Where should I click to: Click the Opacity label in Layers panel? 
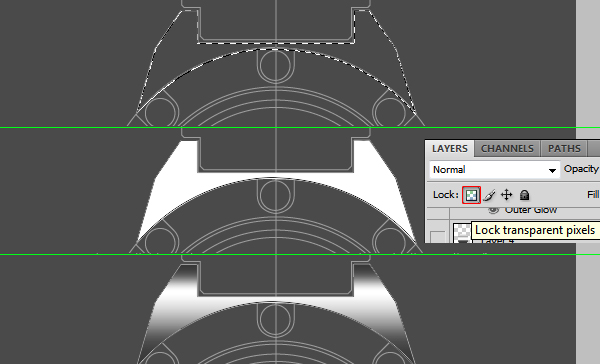[x=581, y=169]
